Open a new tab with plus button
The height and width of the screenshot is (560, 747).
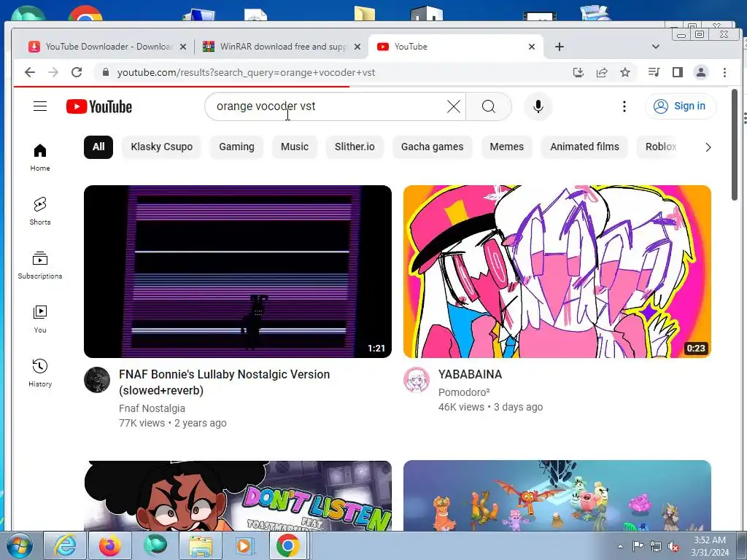[x=560, y=47]
